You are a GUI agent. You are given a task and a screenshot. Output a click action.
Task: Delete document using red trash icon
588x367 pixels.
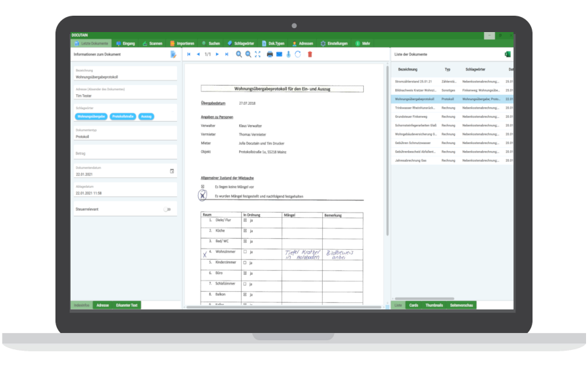click(310, 54)
